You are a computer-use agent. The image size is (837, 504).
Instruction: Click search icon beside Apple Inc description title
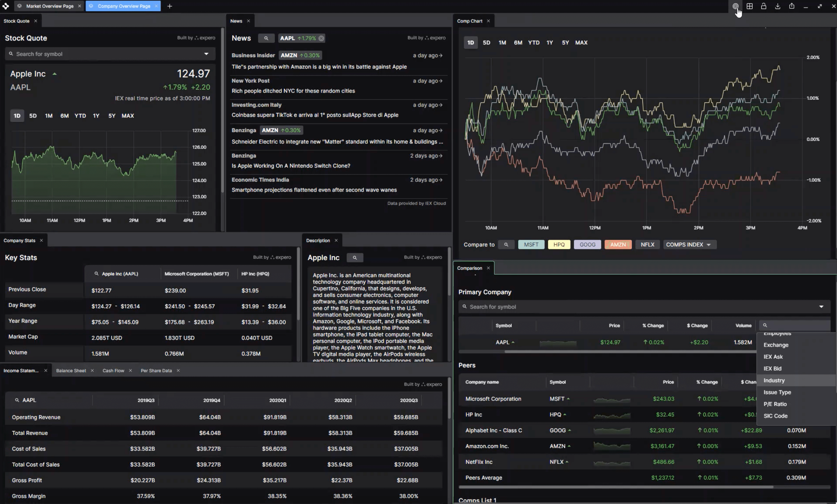tap(355, 258)
